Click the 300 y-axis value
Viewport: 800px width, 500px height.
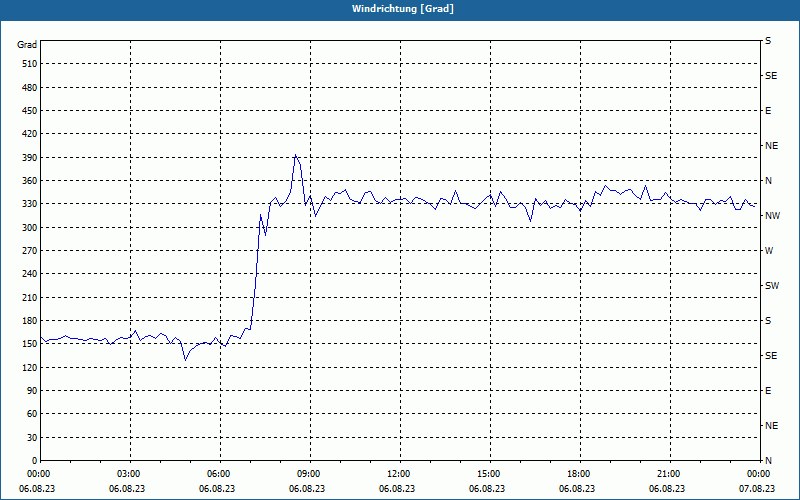(30, 228)
